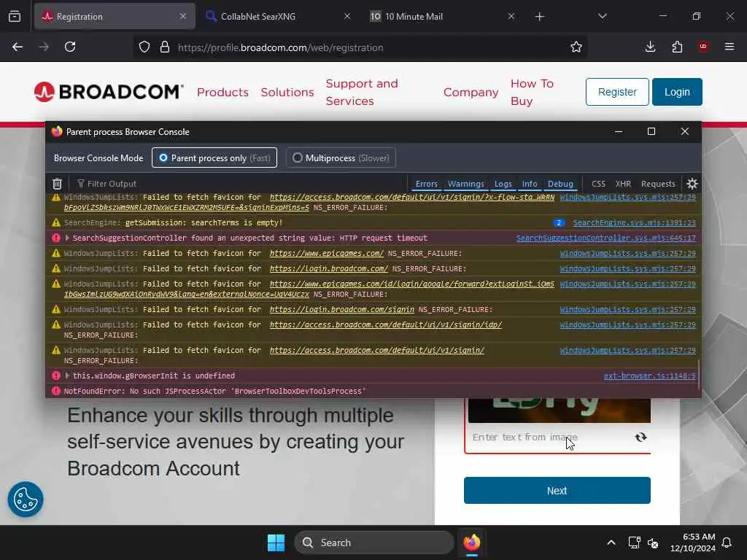Open the Windows Start menu

tap(276, 542)
